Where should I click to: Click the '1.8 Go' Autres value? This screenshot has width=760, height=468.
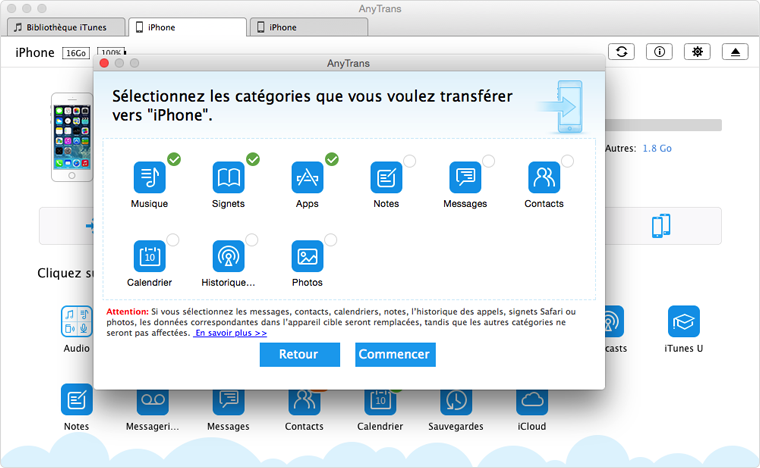[657, 149]
